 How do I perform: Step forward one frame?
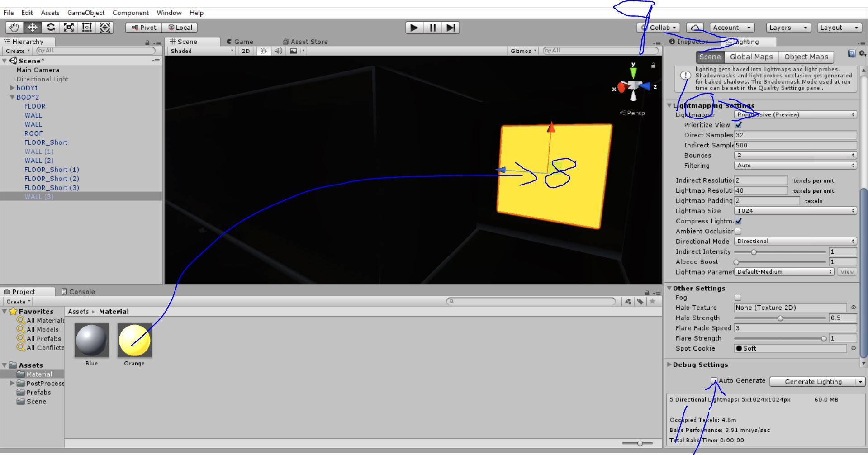point(451,28)
